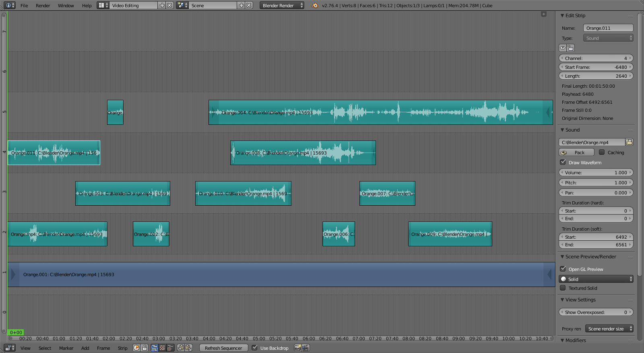Open sequencer editor type selector

[x=10, y=348]
